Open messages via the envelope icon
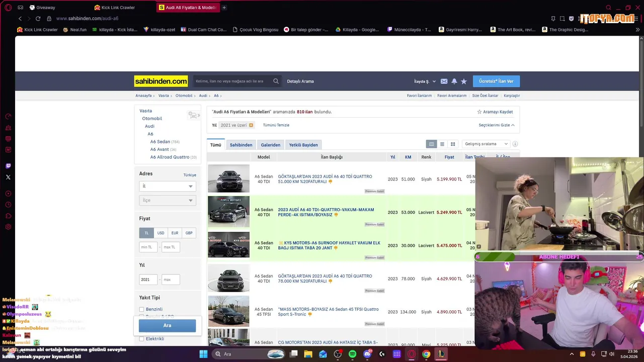Screen dimensions: 644x362 [x=444, y=81]
